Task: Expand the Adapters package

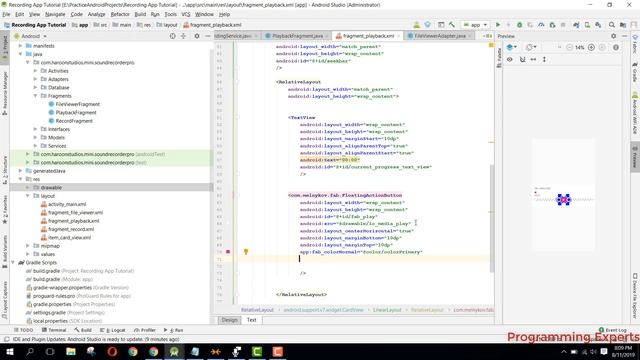Action: tap(35, 79)
